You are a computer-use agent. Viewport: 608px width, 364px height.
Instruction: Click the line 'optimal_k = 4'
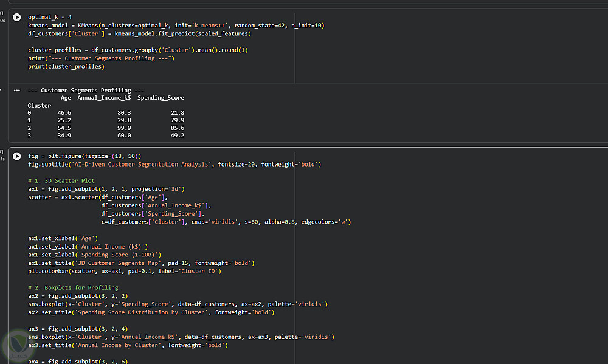point(50,17)
